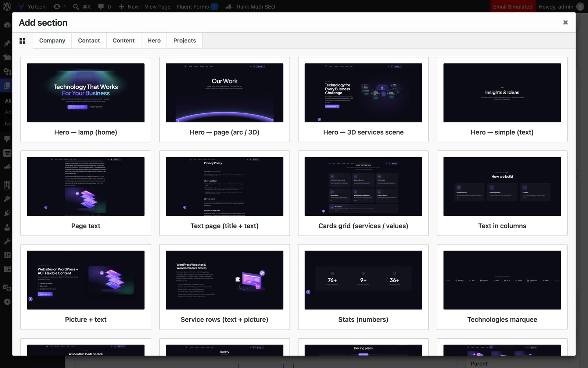Click Email Simulated notice
588x368 pixels.
point(513,7)
